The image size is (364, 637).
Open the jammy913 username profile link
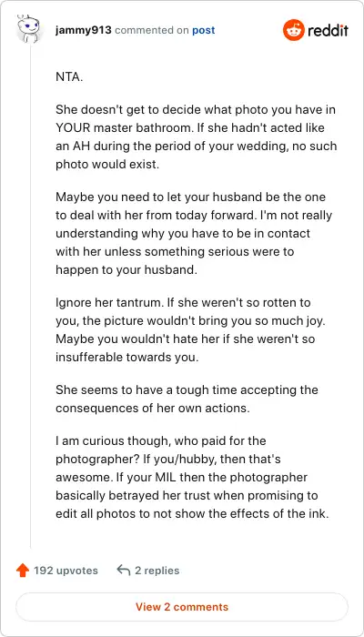tap(84, 30)
